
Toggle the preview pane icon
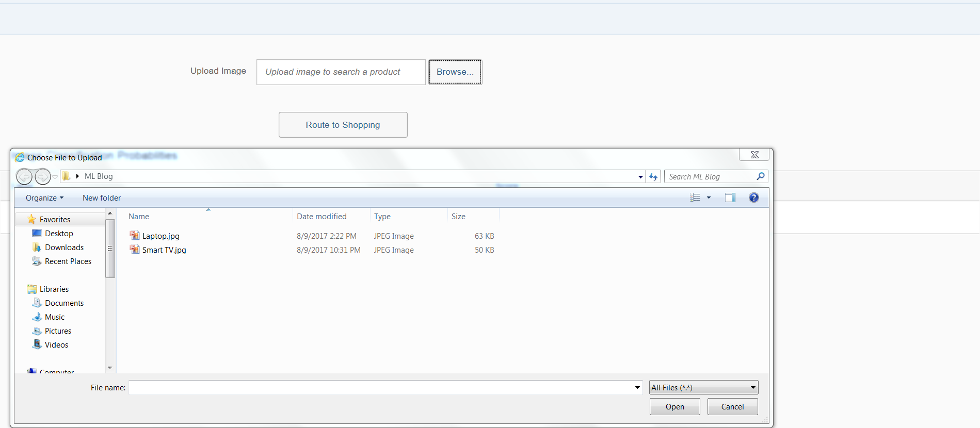(730, 197)
